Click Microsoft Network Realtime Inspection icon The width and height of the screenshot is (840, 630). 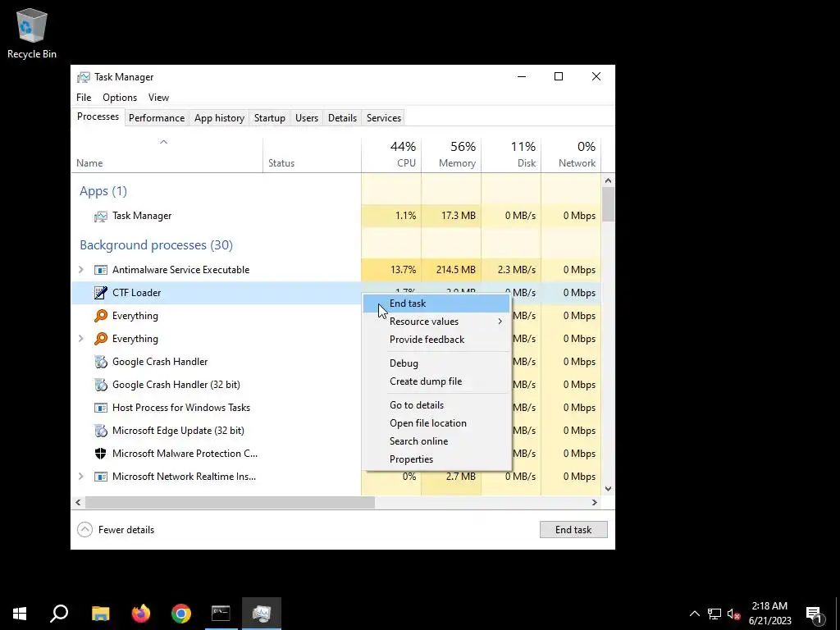(100, 477)
